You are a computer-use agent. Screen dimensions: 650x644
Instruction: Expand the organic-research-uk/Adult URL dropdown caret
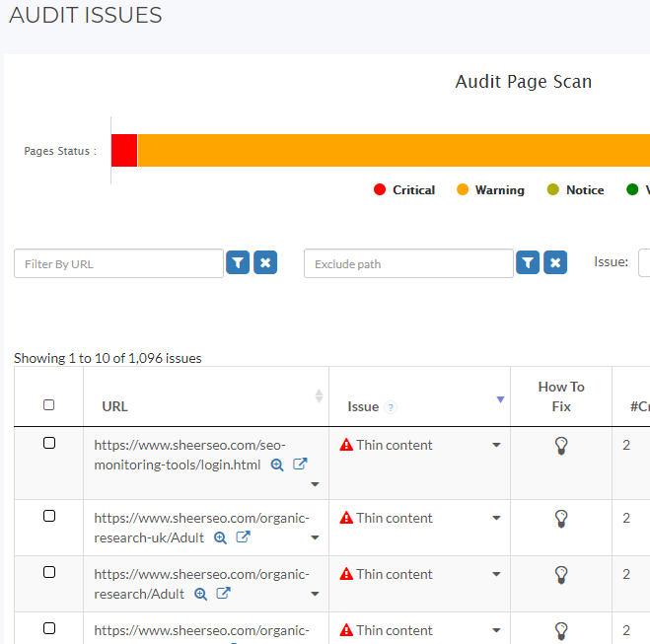[x=315, y=537]
